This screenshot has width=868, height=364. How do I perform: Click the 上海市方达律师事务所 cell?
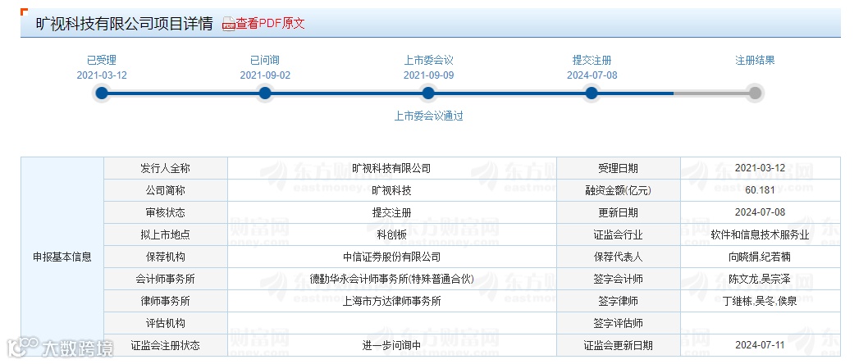(x=392, y=301)
